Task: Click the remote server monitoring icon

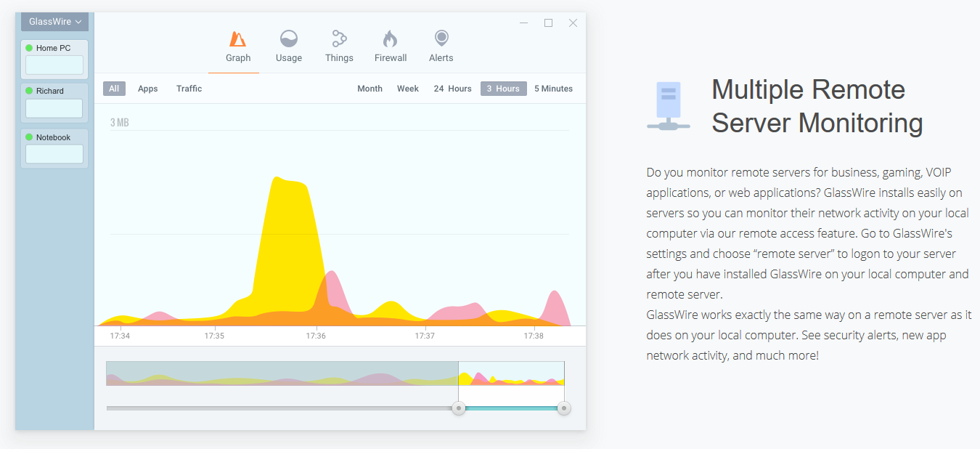Action: coord(669,106)
